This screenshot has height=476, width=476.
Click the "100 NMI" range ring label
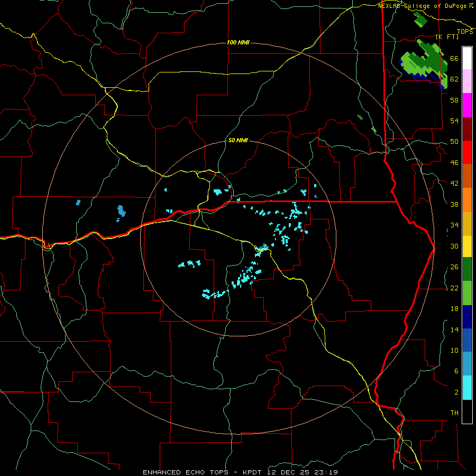[x=238, y=42]
